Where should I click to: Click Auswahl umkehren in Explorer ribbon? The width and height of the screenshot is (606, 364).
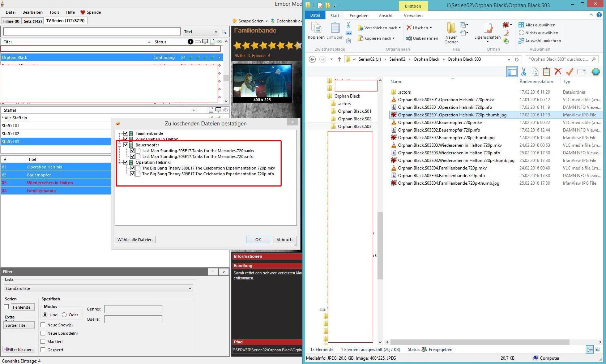click(x=540, y=41)
